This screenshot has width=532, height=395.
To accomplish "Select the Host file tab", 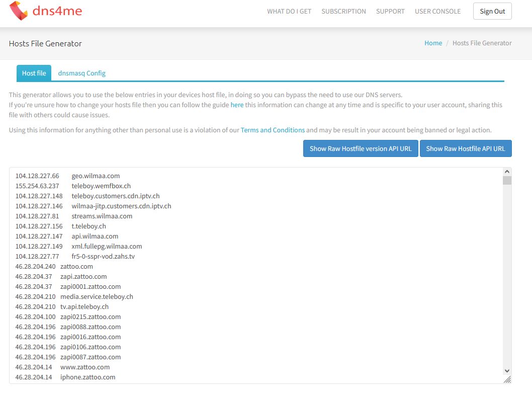I will pyautogui.click(x=34, y=73).
